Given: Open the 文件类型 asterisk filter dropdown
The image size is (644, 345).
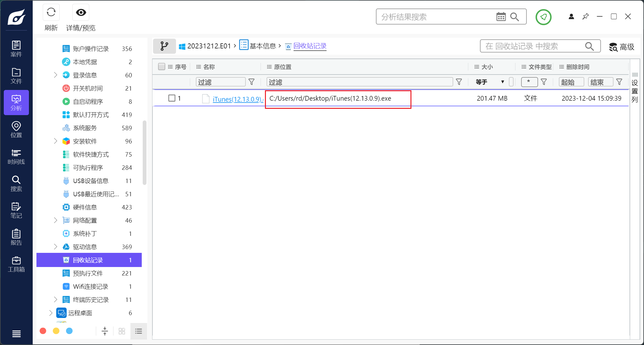Looking at the screenshot, I should pos(529,82).
